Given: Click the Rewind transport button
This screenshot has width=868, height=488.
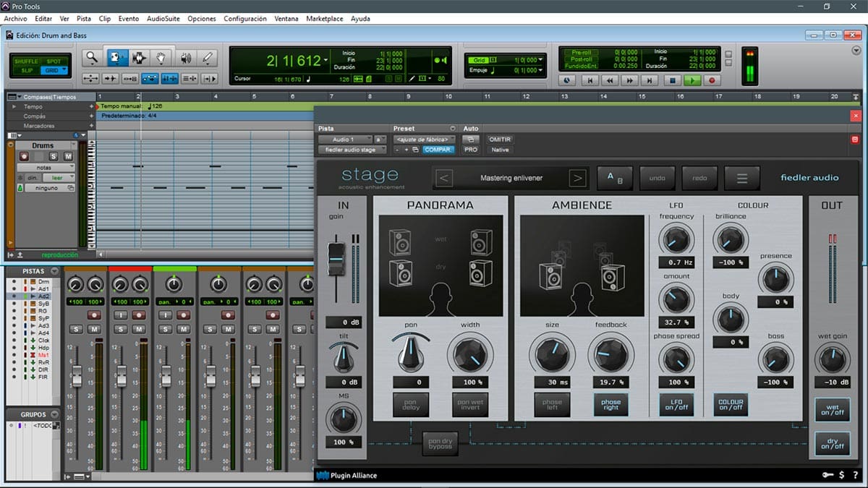Looking at the screenshot, I should pos(610,81).
